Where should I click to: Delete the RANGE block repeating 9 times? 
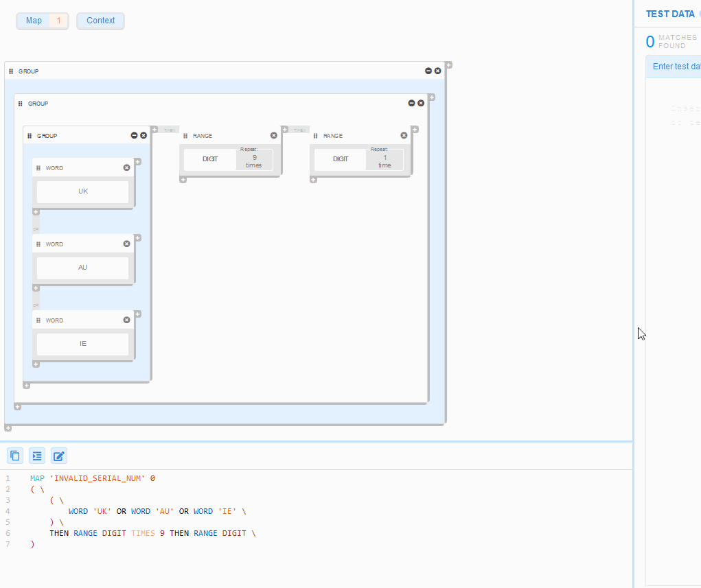(x=274, y=135)
